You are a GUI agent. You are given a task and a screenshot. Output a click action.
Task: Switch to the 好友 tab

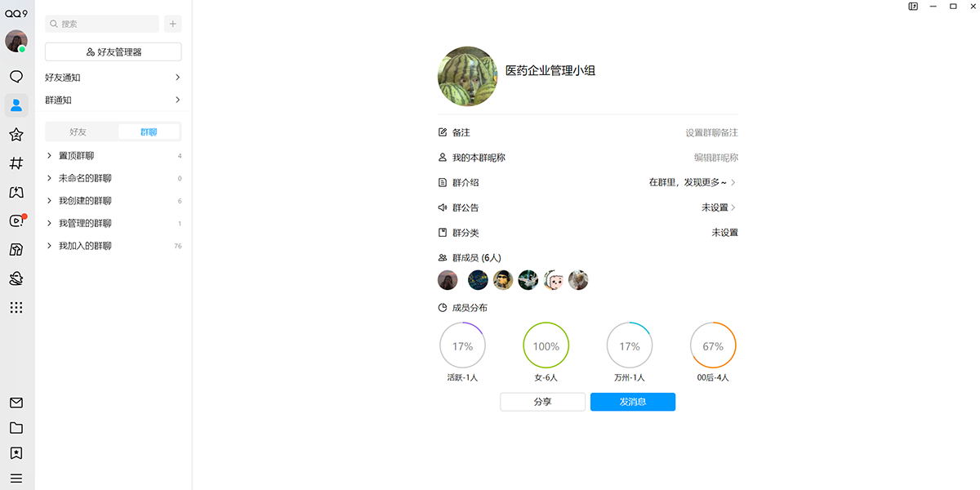78,131
